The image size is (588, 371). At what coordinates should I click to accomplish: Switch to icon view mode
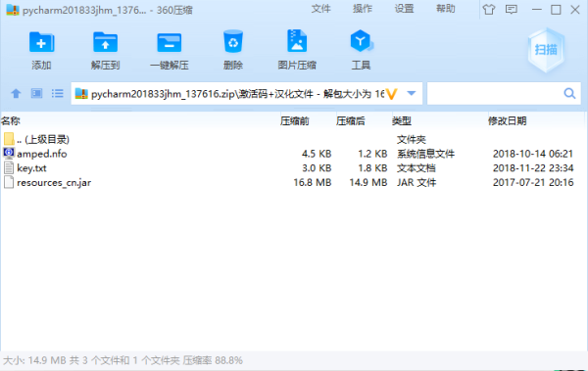point(37,93)
